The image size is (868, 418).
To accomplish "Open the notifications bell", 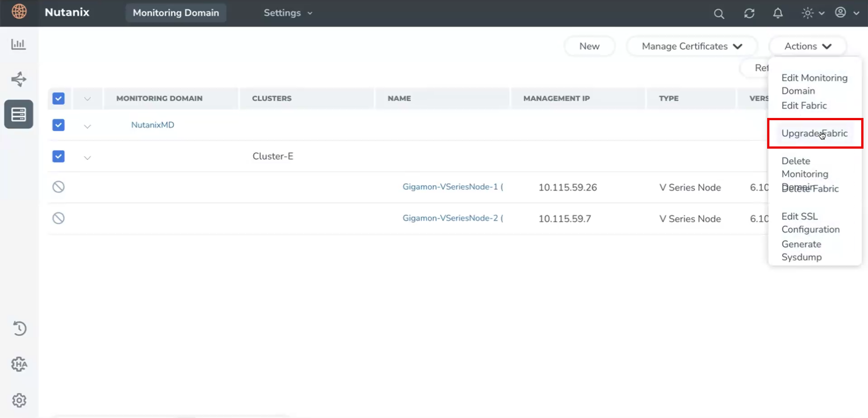I will [778, 14].
